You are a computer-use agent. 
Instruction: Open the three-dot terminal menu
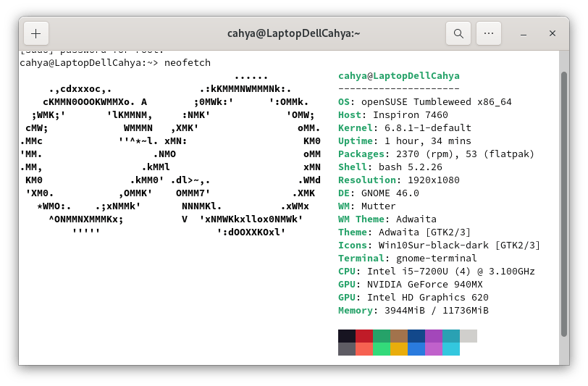click(x=490, y=33)
